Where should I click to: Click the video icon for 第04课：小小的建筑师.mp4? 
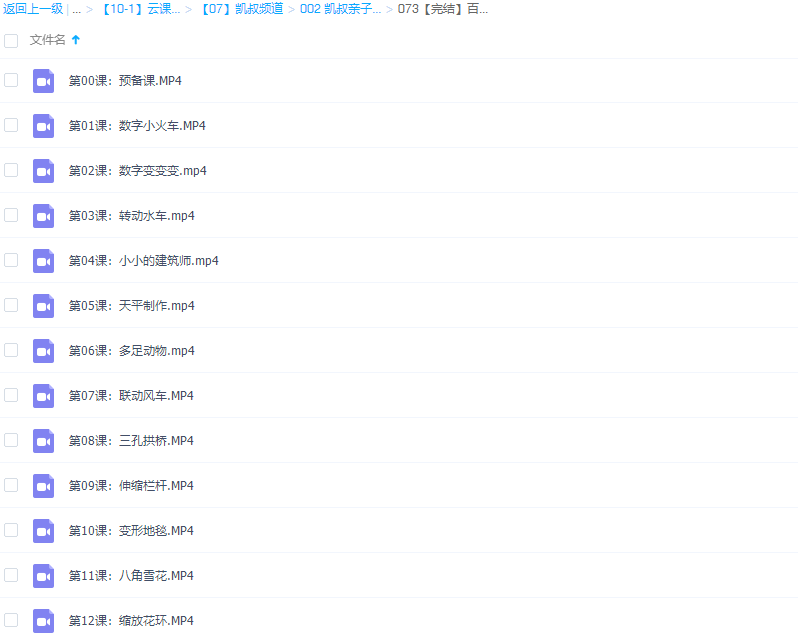click(x=43, y=261)
